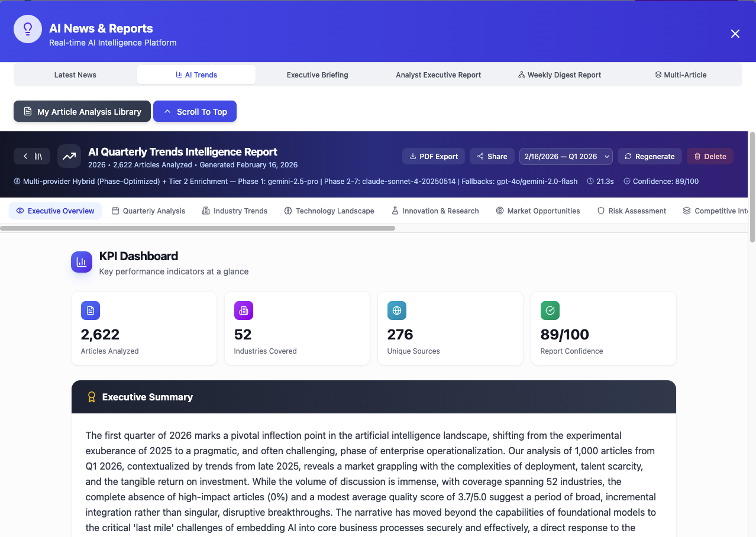This screenshot has width=756, height=537.
Task: Go back to the report library
Action: click(x=32, y=156)
